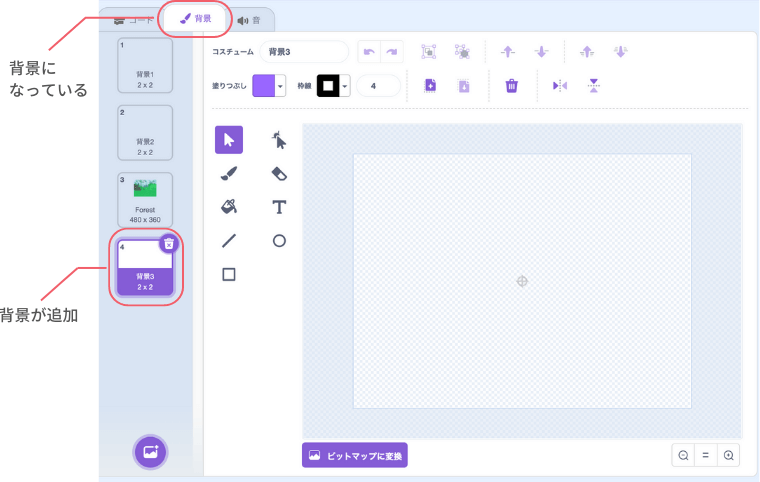Open the fill color dropdown
Screen dimensions: 760x482
coord(281,87)
